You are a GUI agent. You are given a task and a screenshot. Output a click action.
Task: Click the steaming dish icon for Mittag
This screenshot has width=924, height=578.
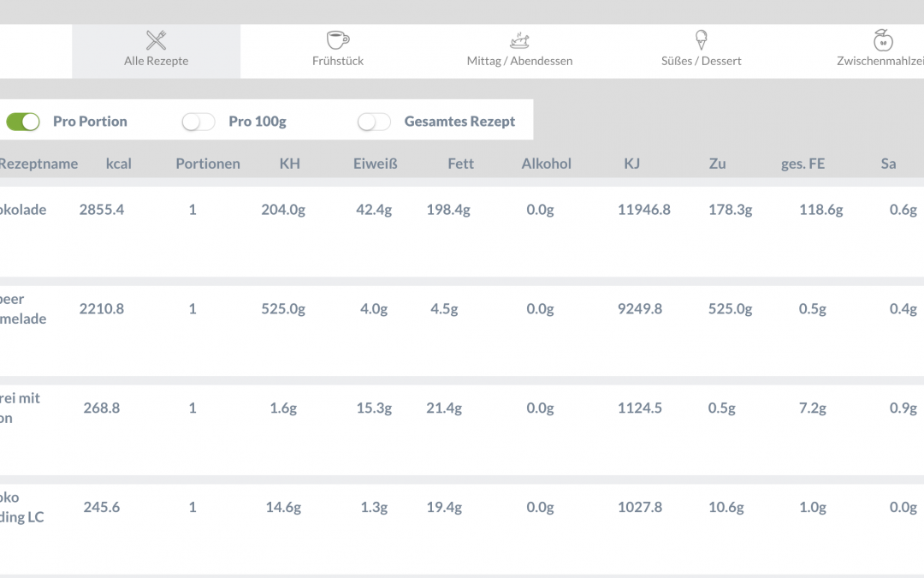click(x=519, y=40)
